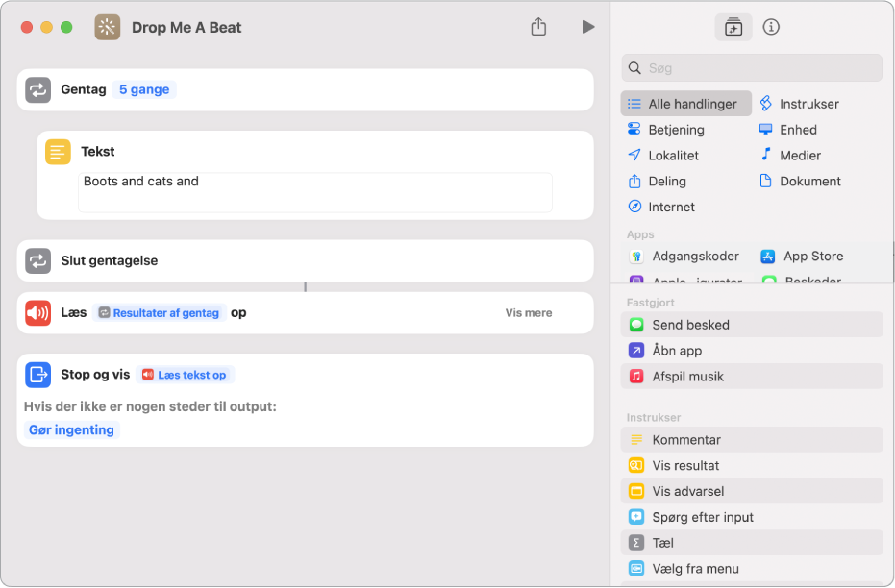The image size is (895, 588).
Task: Open the Instrukser category
Action: tap(800, 104)
